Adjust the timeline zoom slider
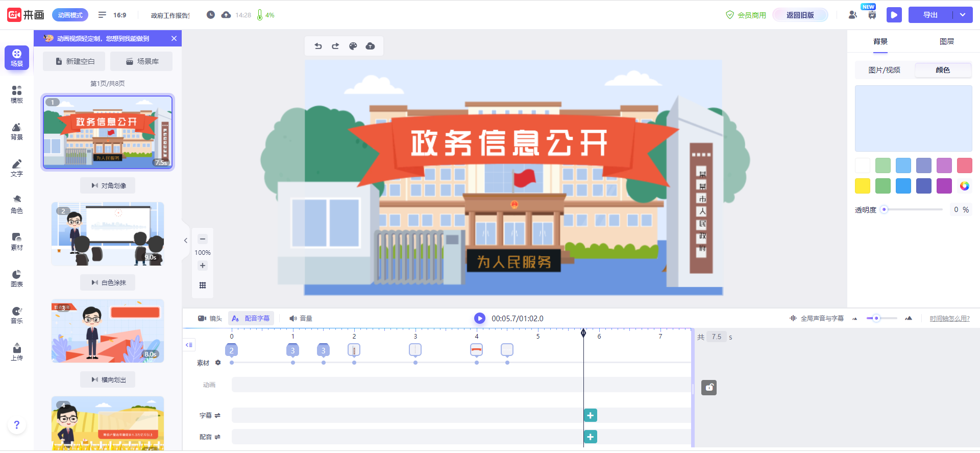Screen dimensions: 980x453 tap(881, 318)
